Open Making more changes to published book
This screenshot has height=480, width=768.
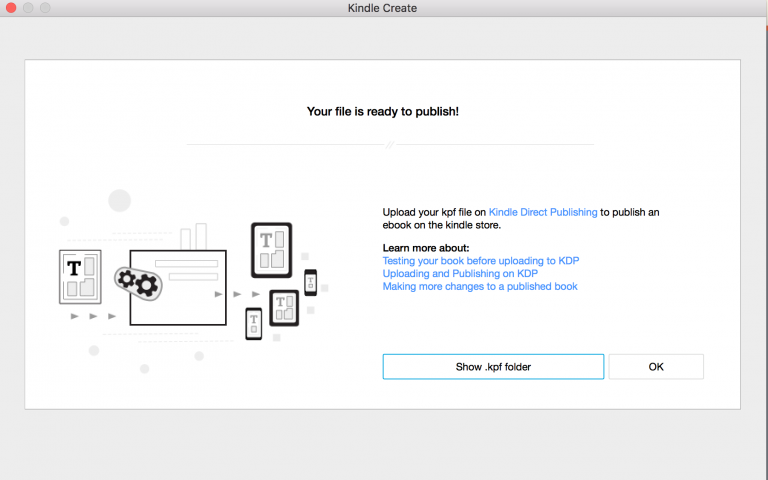[x=480, y=286]
